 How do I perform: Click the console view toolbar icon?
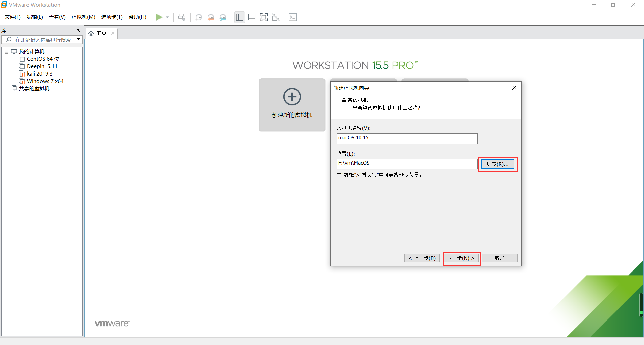292,17
